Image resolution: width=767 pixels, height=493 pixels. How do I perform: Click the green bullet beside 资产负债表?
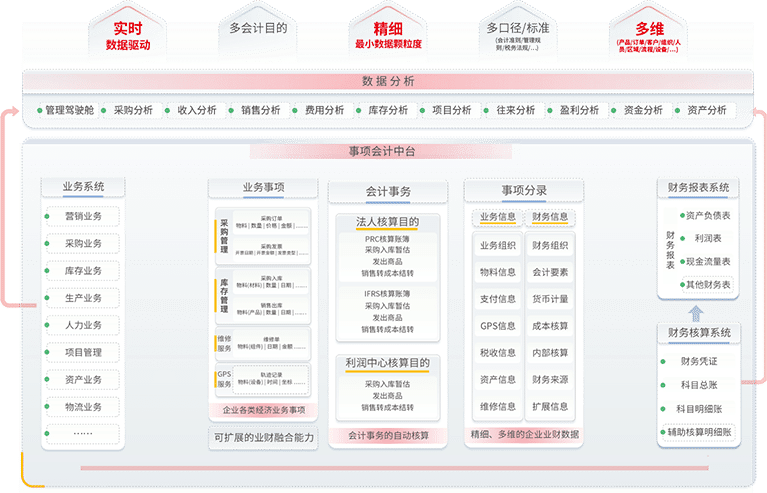tap(679, 215)
